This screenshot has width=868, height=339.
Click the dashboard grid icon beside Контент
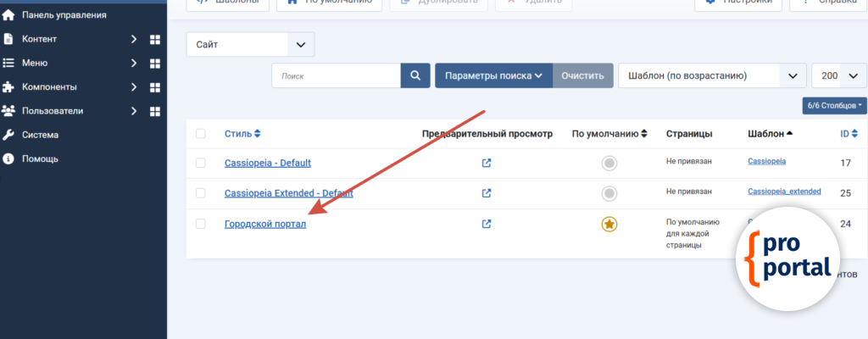pos(155,39)
